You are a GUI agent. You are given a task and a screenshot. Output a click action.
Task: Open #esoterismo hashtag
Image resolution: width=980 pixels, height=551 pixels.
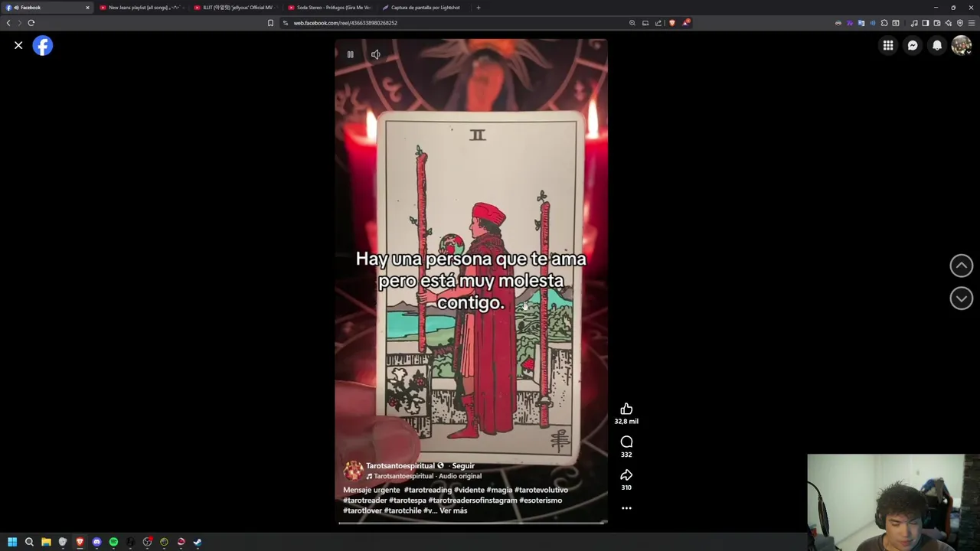tap(541, 500)
